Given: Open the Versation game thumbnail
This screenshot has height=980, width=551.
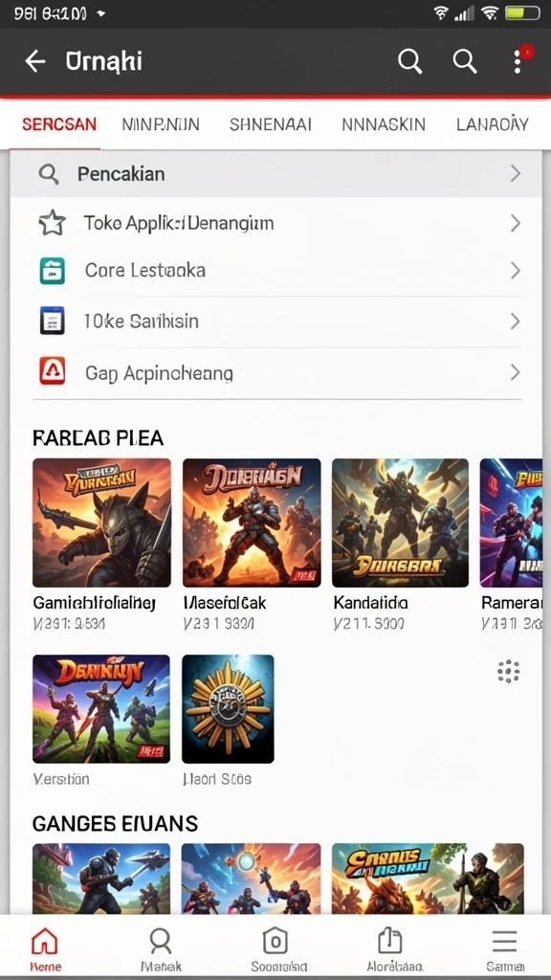Looking at the screenshot, I should 101,709.
